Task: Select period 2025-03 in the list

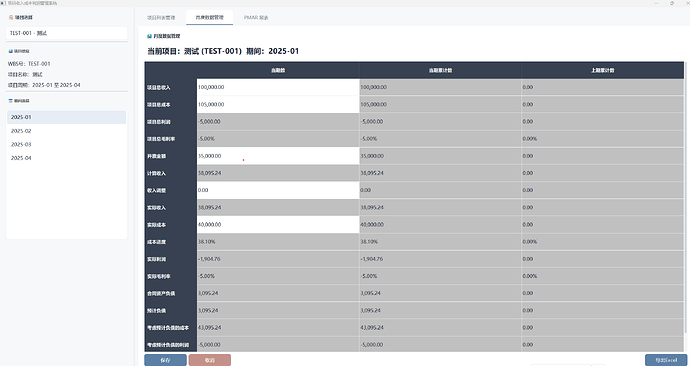Action: point(66,144)
